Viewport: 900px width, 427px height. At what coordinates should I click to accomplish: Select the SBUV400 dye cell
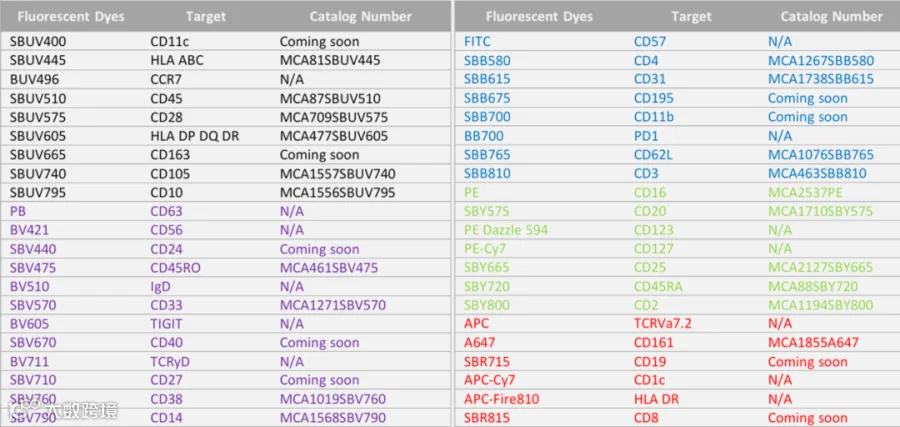38,41
